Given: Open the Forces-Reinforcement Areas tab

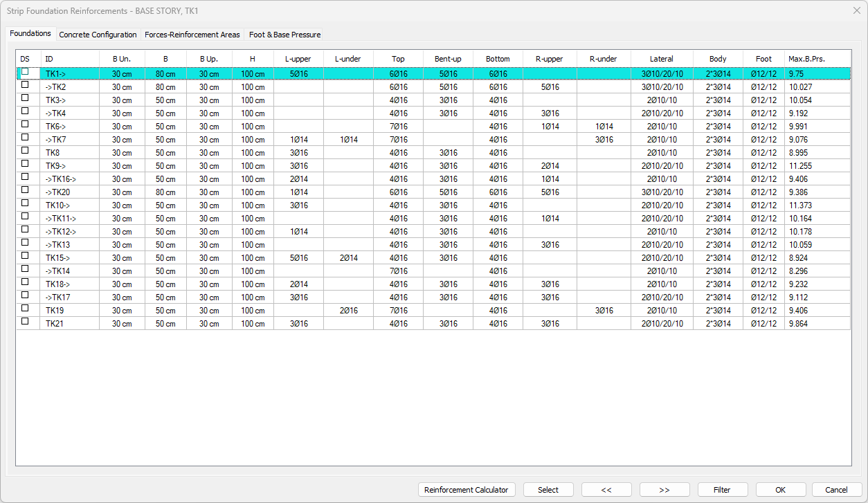Looking at the screenshot, I should coord(192,35).
